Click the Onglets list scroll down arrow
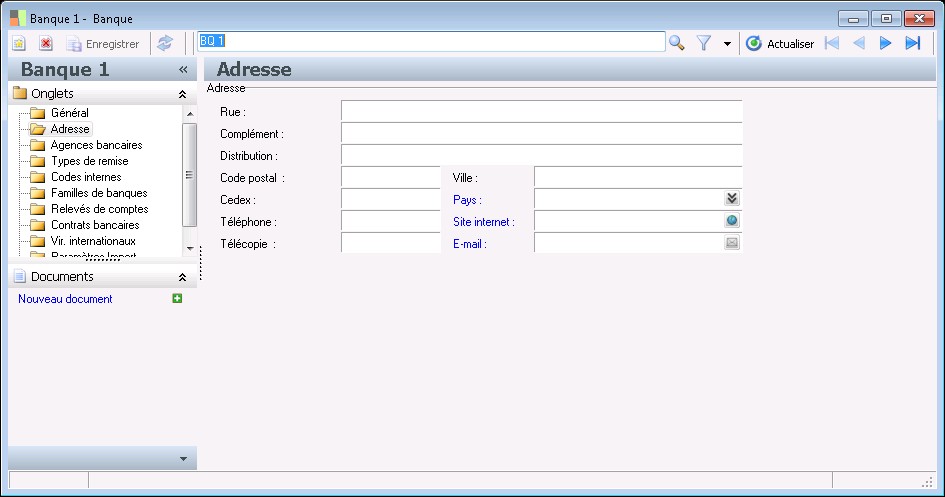 (190, 248)
